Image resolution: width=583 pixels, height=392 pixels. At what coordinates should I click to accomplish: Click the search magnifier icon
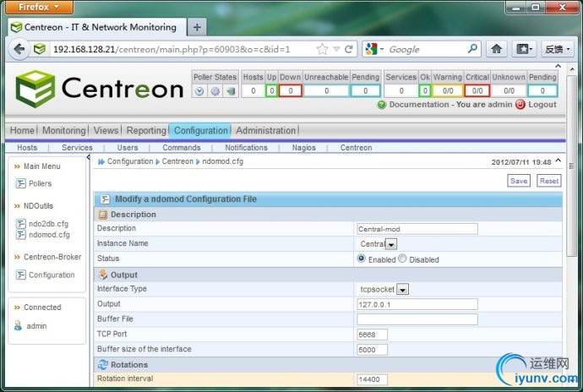pyautogui.click(x=472, y=48)
